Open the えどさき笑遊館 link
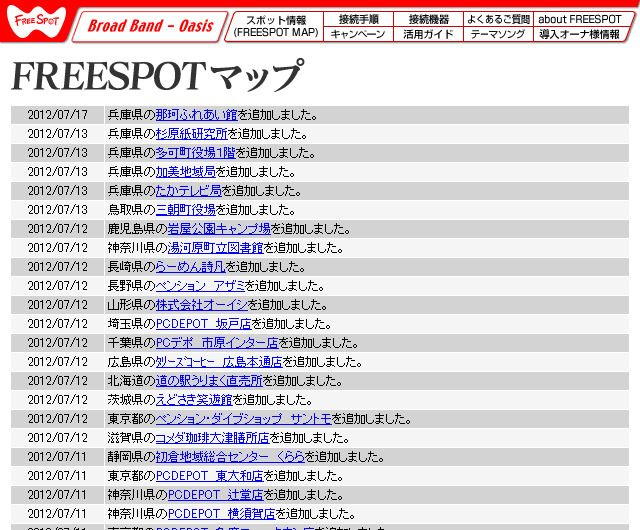Image resolution: width=640 pixels, height=530 pixels. pyautogui.click(x=194, y=399)
